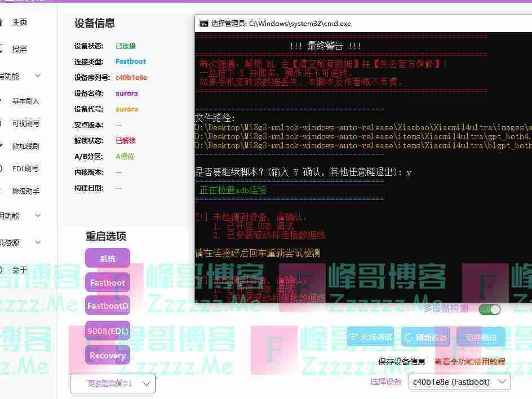Click the 内核版本 label
Image resolution: width=532 pixels, height=399 pixels.
[89, 172]
